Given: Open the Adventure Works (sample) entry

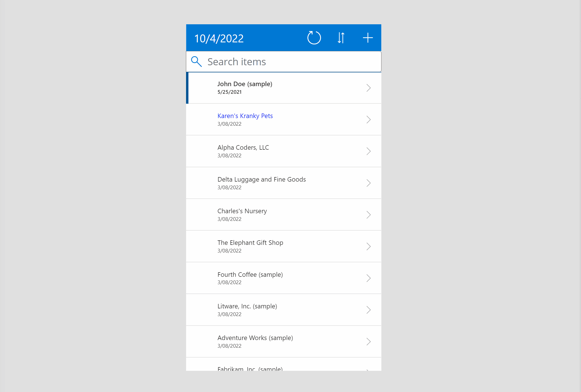Looking at the screenshot, I should (283, 341).
